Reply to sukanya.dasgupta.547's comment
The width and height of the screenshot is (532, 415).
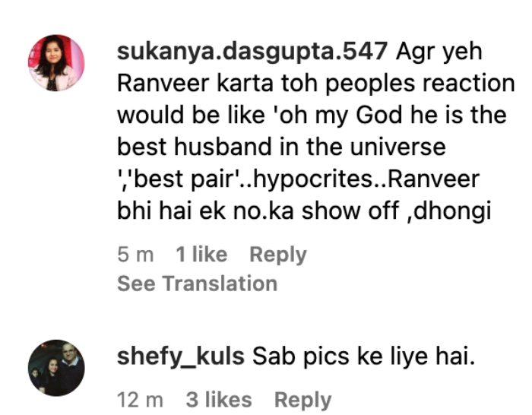(x=278, y=255)
